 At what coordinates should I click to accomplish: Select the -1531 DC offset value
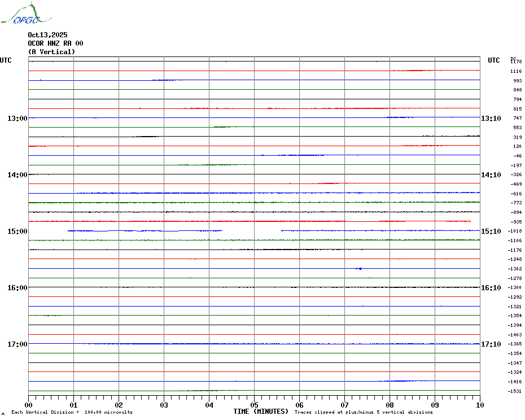(x=515, y=391)
